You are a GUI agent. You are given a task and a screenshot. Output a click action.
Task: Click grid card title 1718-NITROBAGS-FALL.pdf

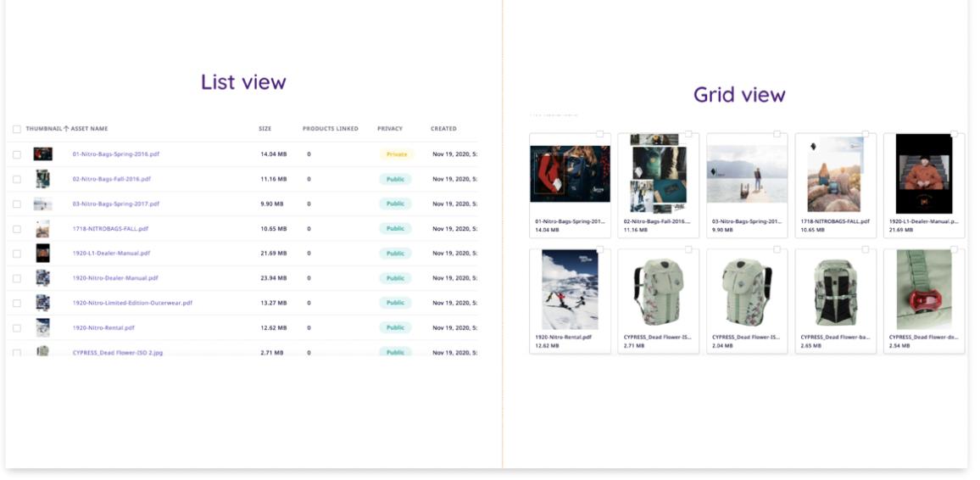(x=835, y=221)
